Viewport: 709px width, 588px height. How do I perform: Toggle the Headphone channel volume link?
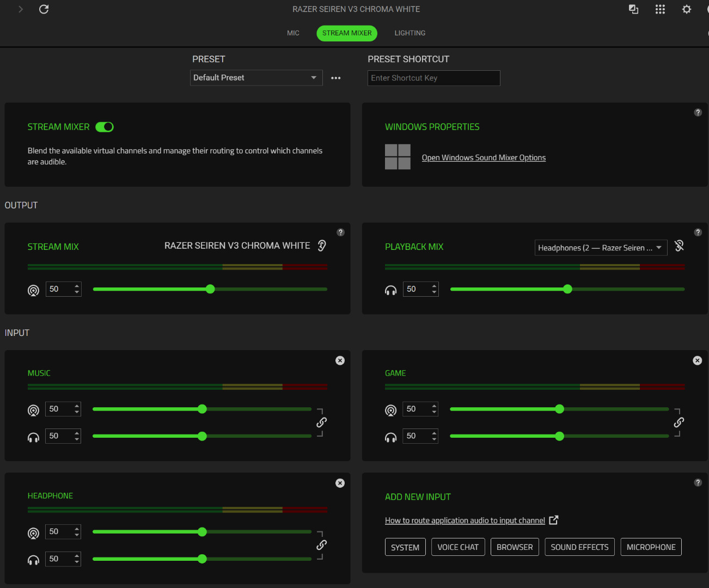point(321,545)
